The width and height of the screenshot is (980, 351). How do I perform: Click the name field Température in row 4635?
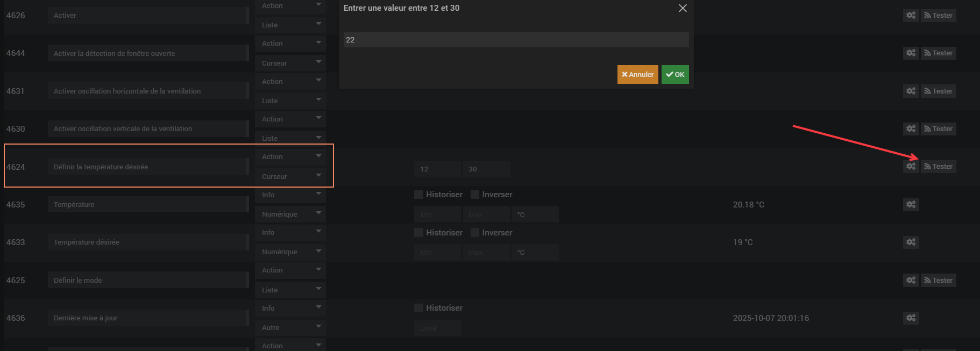pos(148,205)
